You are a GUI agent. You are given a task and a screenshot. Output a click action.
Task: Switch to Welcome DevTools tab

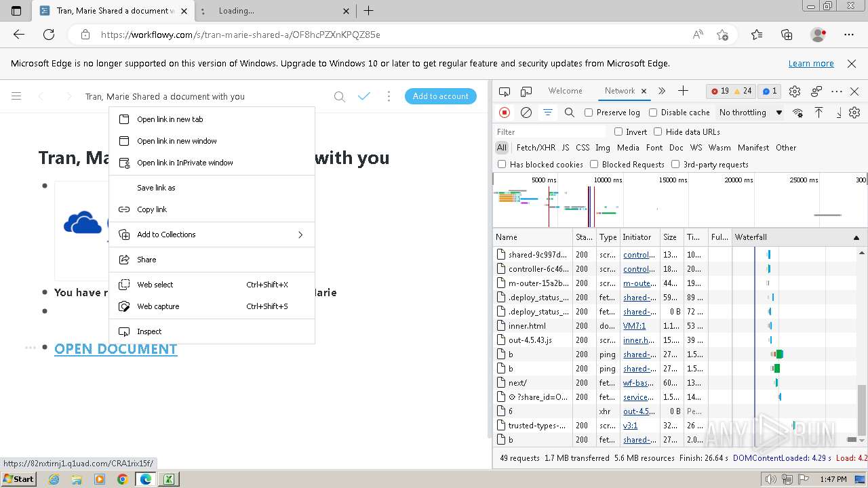(565, 91)
